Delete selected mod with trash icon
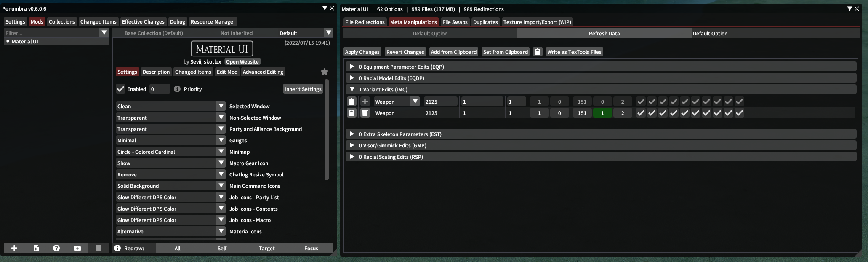This screenshot has width=868, height=262. (x=99, y=248)
